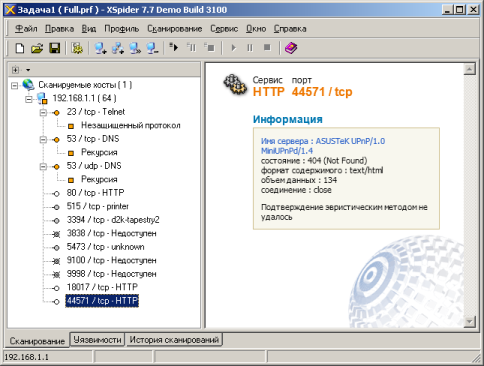Click the status circle for 80 / tcp
Viewport: 484px width, 366px height.
tap(57, 194)
